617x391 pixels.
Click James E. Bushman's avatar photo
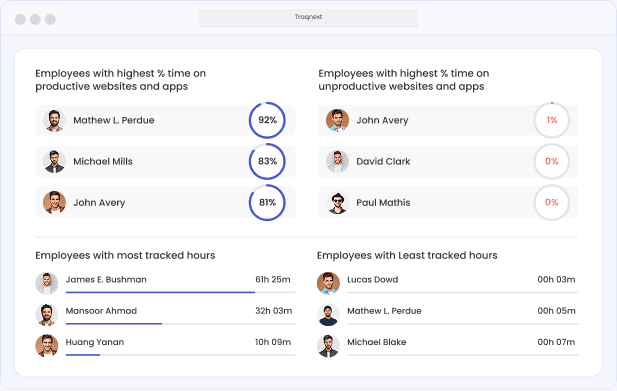[x=47, y=283]
